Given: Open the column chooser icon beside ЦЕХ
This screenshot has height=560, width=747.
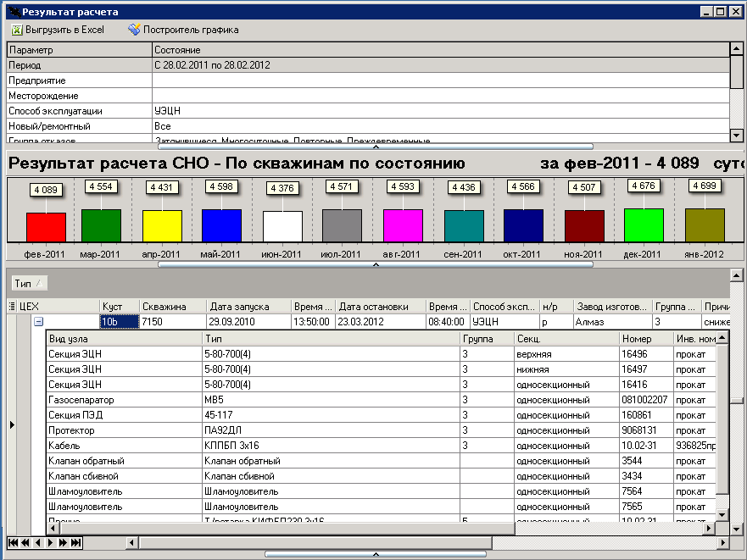Looking at the screenshot, I should pos(12,306).
